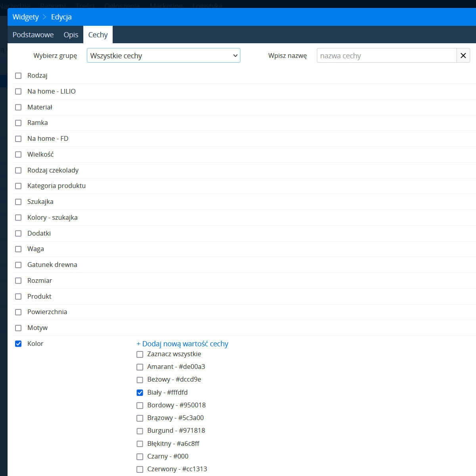The image size is (476, 476).
Task: Open the Opis tab
Action: coord(71,35)
